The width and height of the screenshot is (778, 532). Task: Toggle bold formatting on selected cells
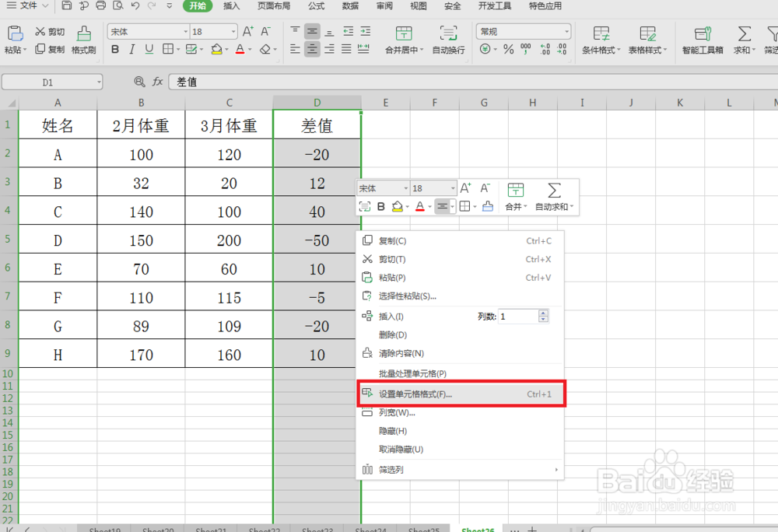[115, 49]
